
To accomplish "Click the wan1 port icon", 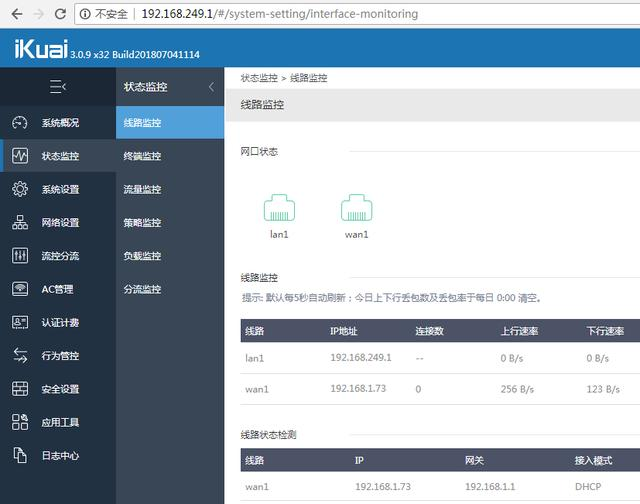I will pos(357,208).
